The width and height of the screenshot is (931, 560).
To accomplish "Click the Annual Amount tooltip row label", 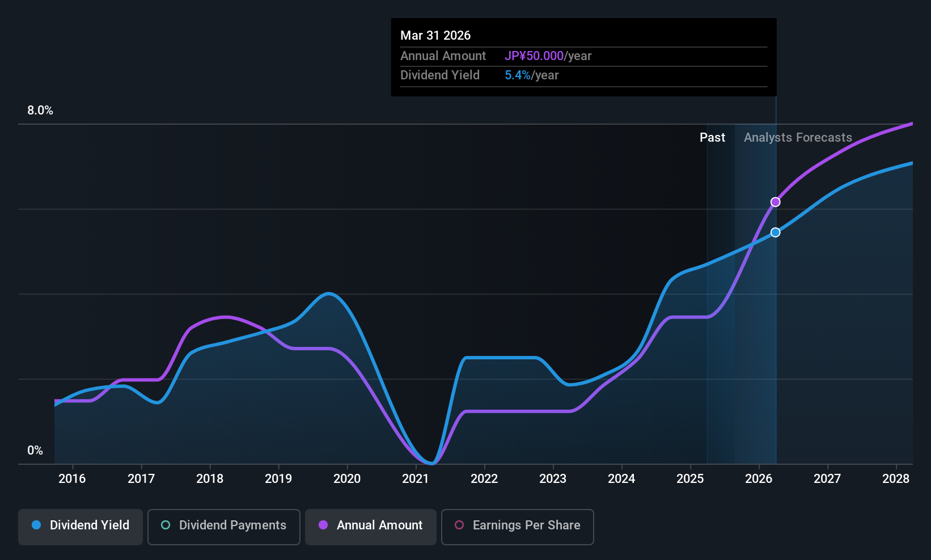I will (x=443, y=56).
